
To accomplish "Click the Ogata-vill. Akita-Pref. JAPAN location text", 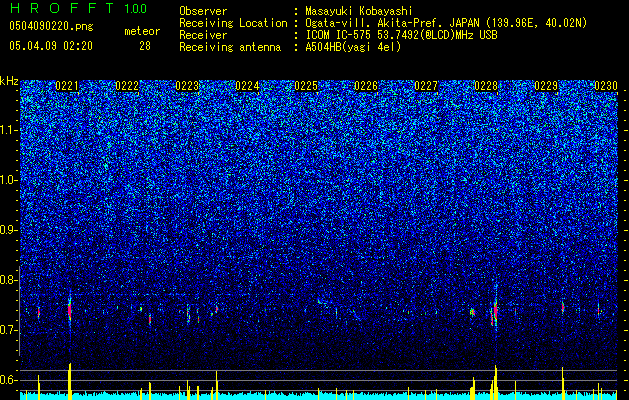I will coord(446,23).
